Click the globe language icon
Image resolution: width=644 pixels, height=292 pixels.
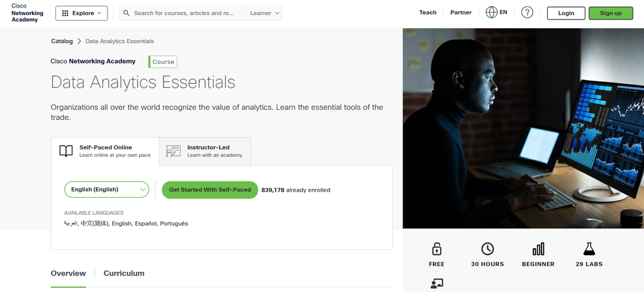(491, 13)
